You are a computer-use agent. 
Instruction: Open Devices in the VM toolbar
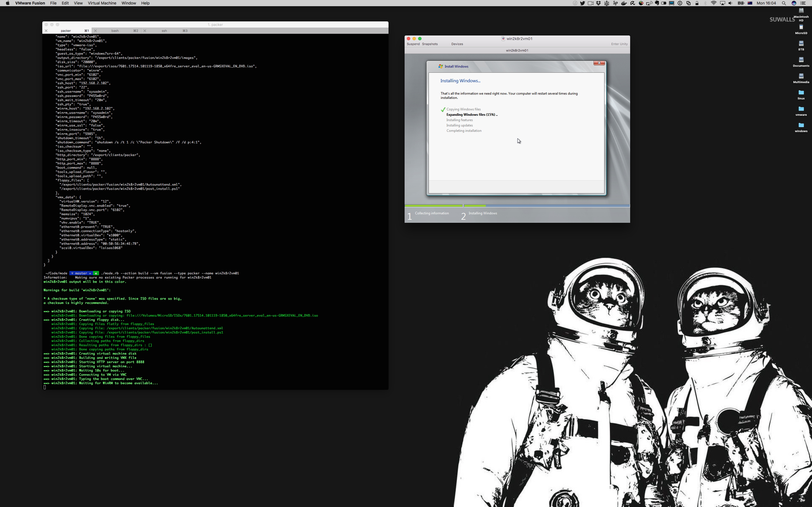[457, 44]
